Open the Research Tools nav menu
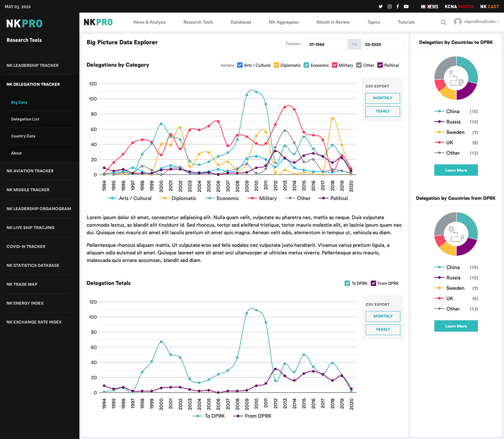504x439 pixels. [x=198, y=22]
